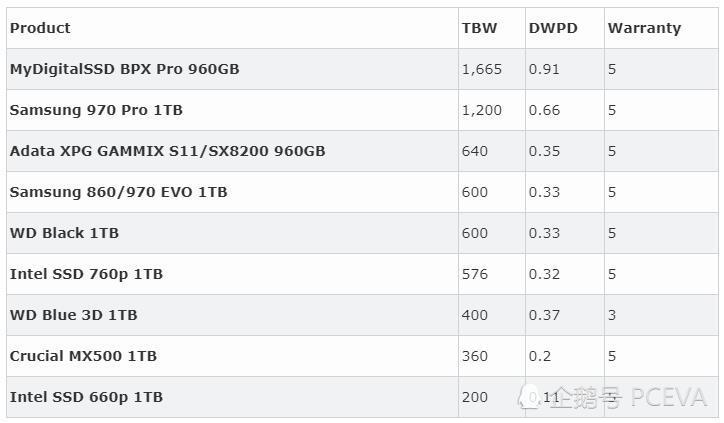Click the 1,665 TBW value
724x423 pixels.
click(481, 69)
